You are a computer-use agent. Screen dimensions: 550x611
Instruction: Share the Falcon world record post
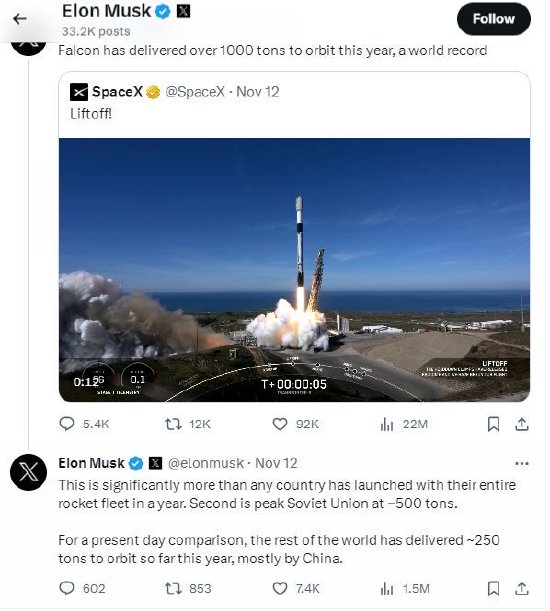click(522, 424)
